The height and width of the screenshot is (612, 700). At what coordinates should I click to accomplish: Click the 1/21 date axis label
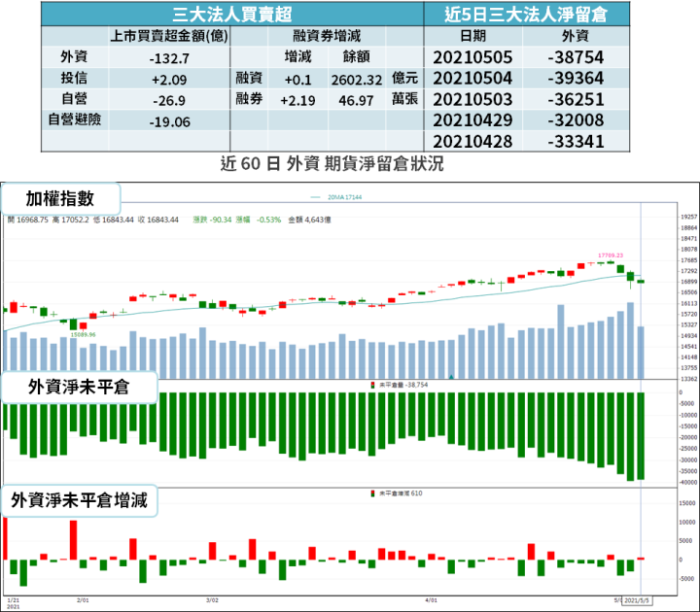tap(14, 600)
